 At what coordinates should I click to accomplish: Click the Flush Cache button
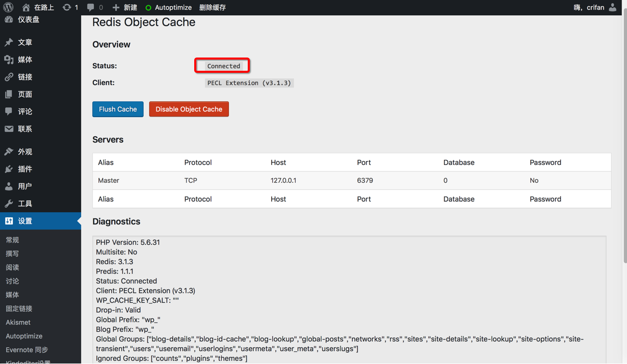coord(118,109)
